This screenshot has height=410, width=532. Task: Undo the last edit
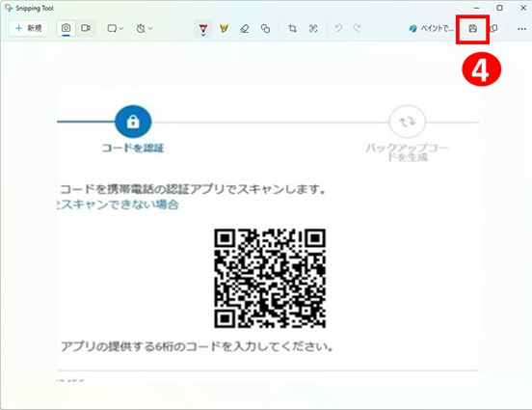click(338, 29)
